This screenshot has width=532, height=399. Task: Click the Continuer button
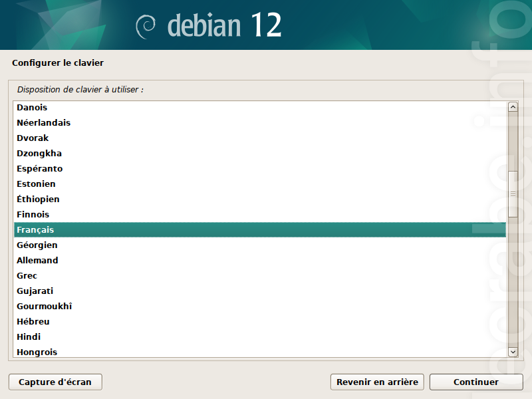[x=476, y=382]
